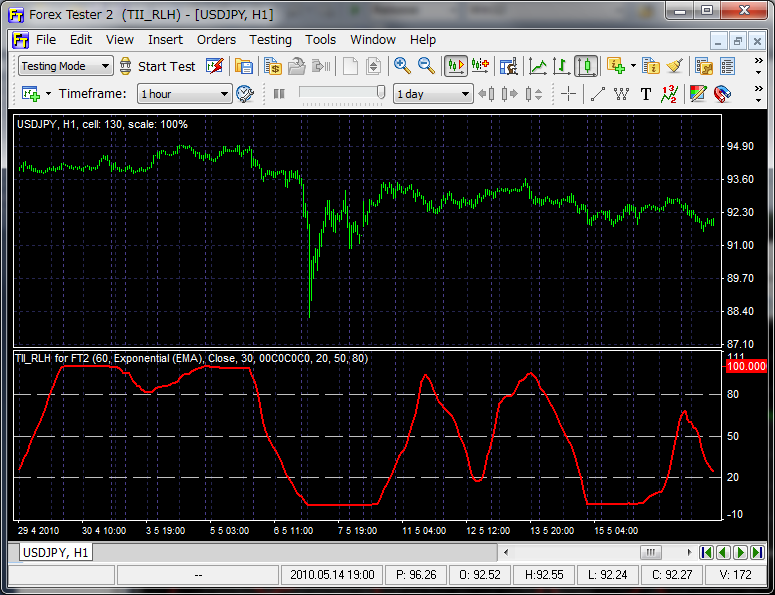Toggle the pause testing button
The width and height of the screenshot is (775, 595).
279,93
